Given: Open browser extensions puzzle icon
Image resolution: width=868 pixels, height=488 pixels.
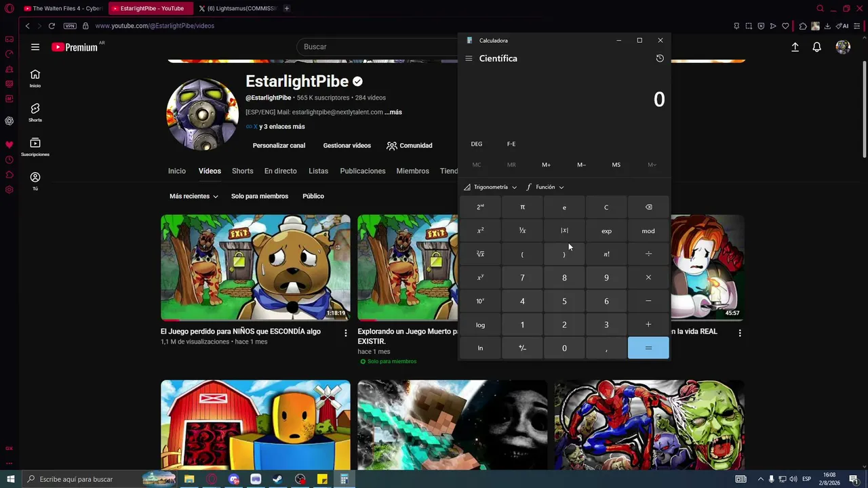Looking at the screenshot, I should (803, 26).
